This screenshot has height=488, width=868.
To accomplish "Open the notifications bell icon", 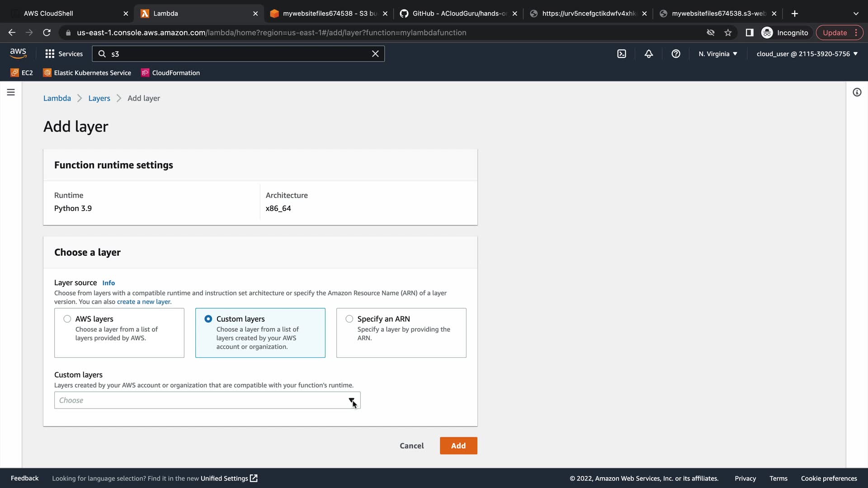I will pos(649,54).
